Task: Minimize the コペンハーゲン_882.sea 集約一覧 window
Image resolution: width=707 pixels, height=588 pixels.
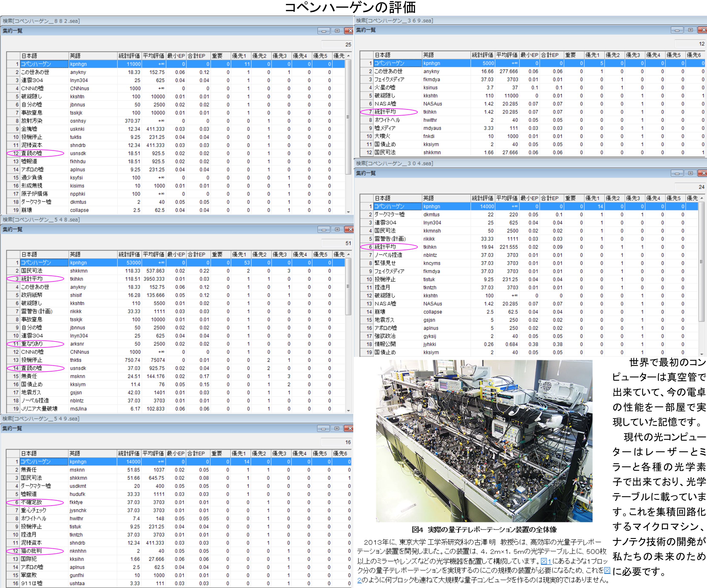Action: [x=324, y=31]
